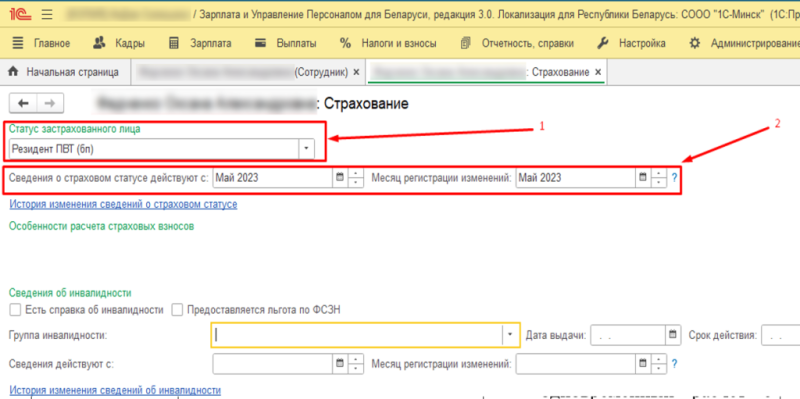Increase disability registration month value
Viewport: 800px width, 399px height.
coord(659,359)
